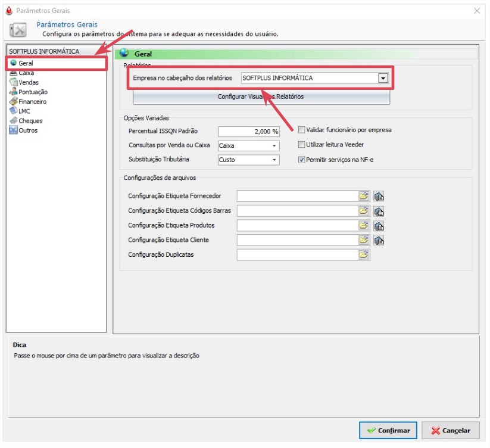The image size is (490, 448).
Task: Click the Percentual ISSQN Padrão field
Action: [x=249, y=132]
